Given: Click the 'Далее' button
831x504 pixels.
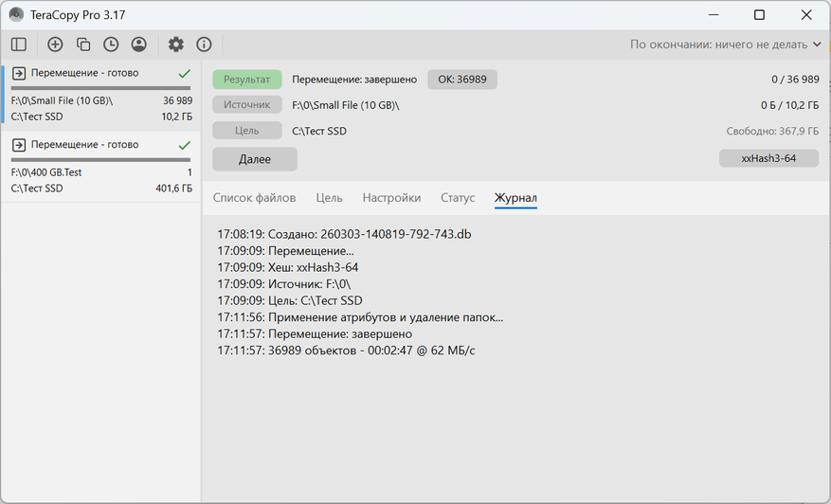Looking at the screenshot, I should tap(255, 159).
